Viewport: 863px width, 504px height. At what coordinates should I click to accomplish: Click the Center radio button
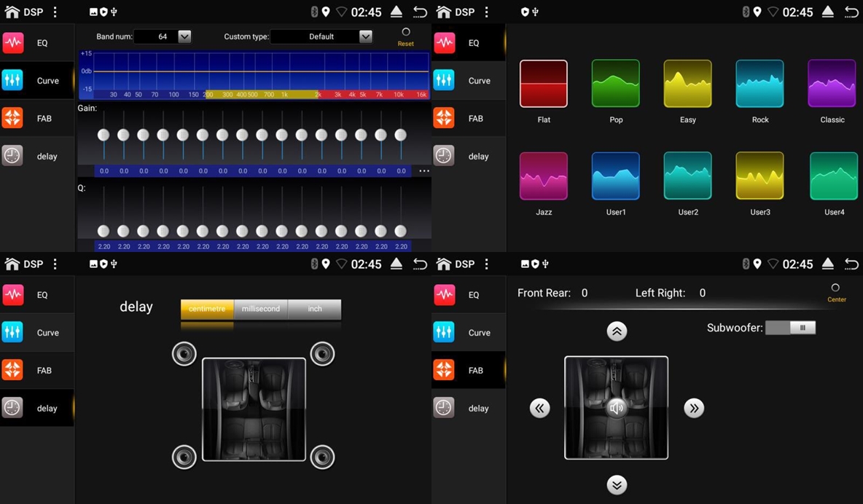tap(835, 288)
